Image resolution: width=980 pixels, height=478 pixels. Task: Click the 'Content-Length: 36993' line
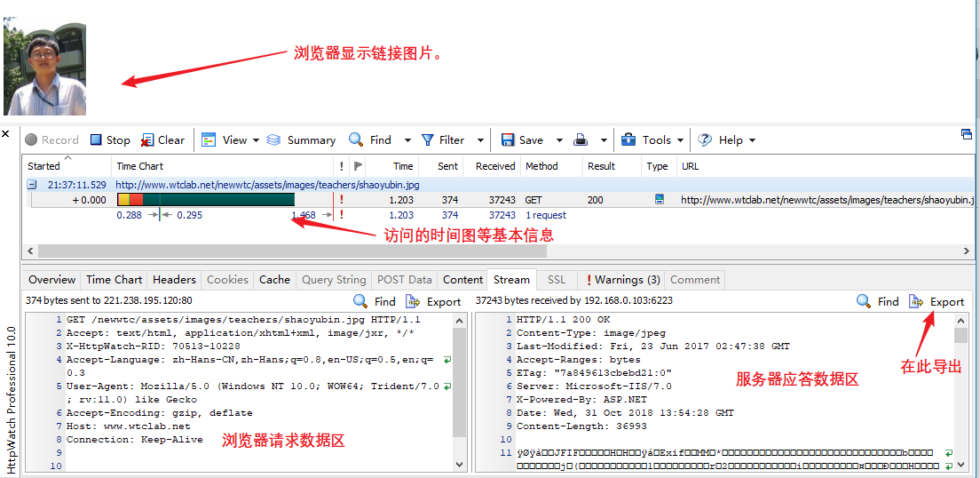click(x=581, y=426)
